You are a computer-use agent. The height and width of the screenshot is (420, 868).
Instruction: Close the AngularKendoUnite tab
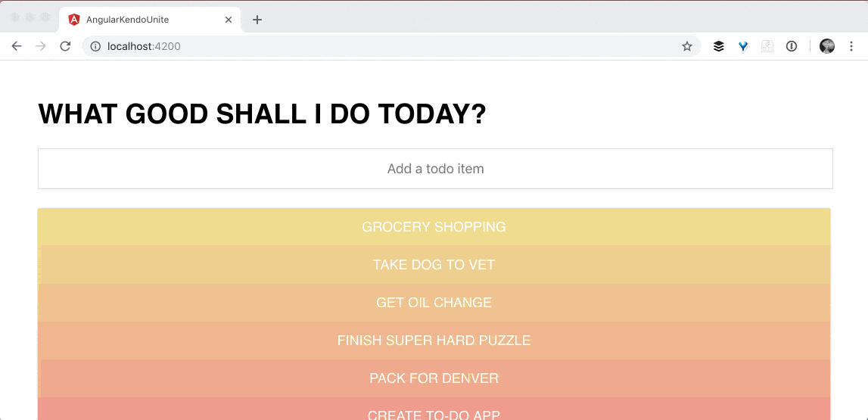(x=229, y=20)
